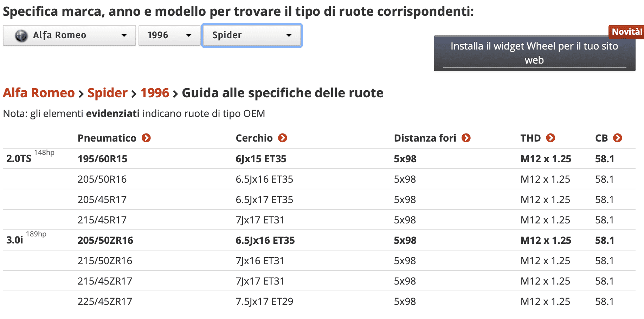Open the 1996 year dropdown
Viewport: 644px width, 319px height.
(169, 35)
